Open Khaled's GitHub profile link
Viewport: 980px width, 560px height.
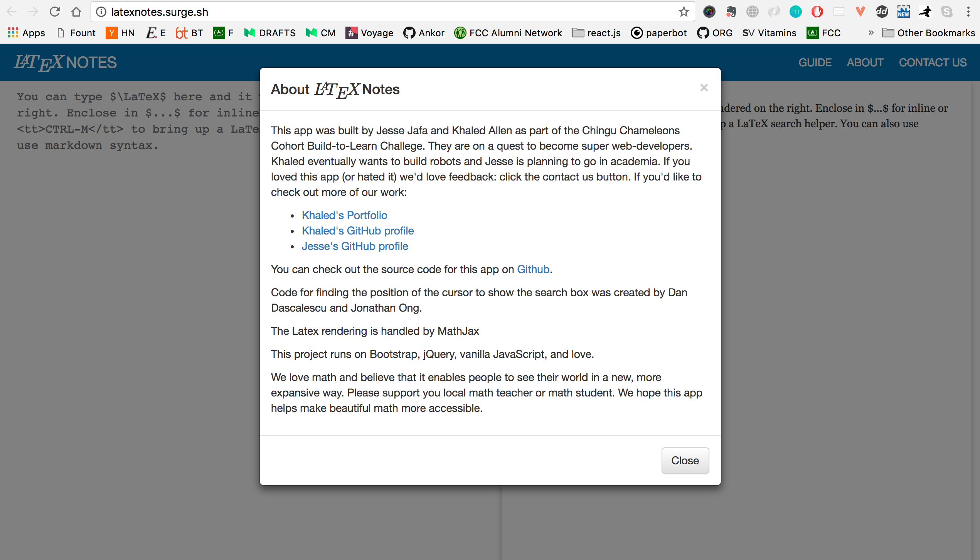click(357, 231)
